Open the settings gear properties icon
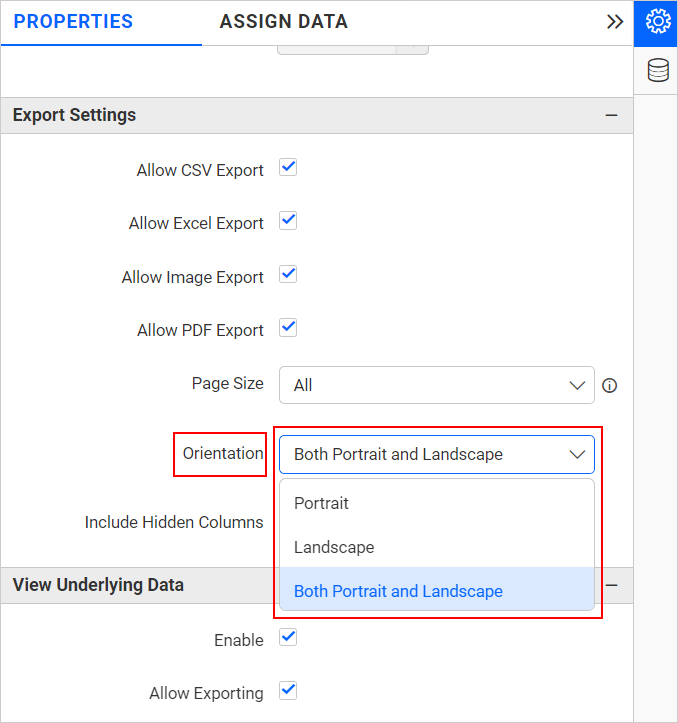 [657, 22]
